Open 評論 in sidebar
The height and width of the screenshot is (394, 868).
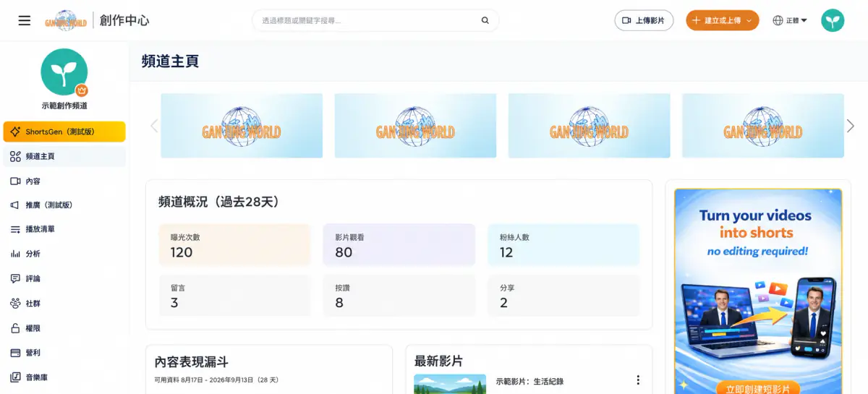click(x=64, y=278)
